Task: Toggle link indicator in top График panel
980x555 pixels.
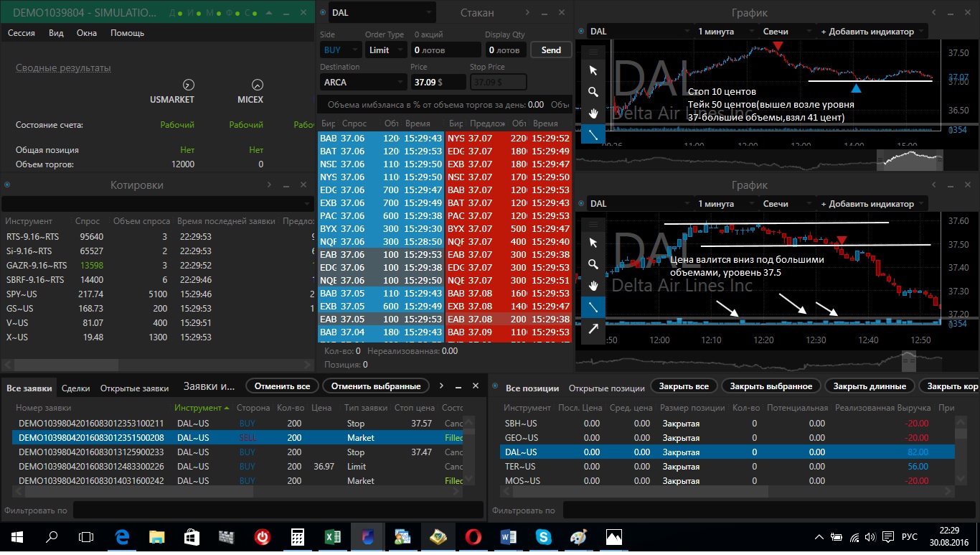Action: (x=580, y=31)
